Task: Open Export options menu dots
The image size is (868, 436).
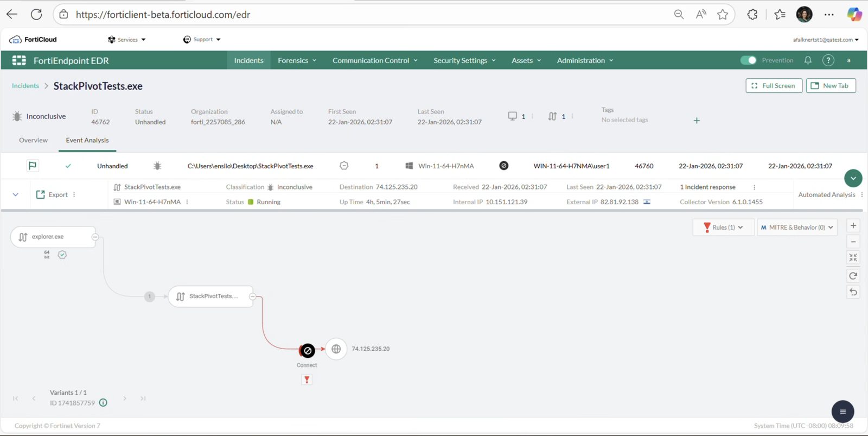Action: (x=74, y=194)
